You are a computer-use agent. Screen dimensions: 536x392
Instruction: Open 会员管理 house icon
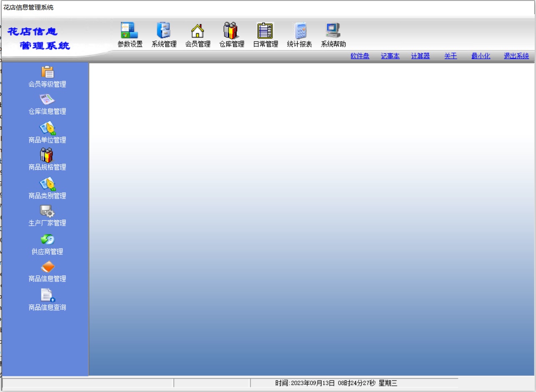(x=198, y=31)
